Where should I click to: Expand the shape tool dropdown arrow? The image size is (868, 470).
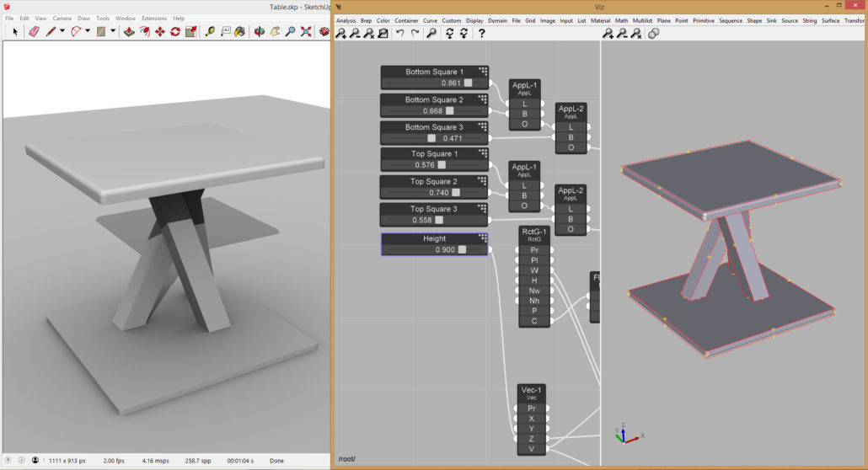click(x=112, y=32)
